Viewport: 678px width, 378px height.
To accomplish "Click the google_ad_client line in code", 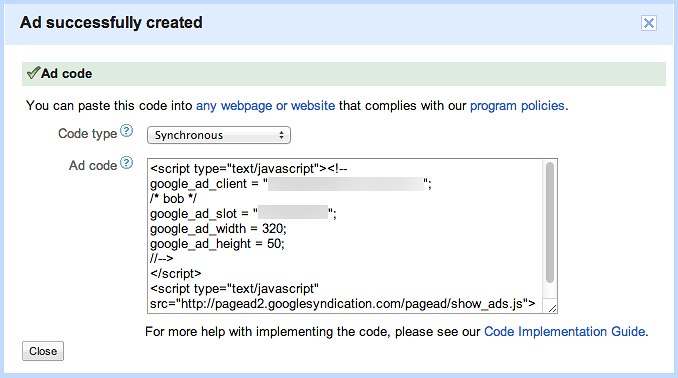I will coord(291,184).
